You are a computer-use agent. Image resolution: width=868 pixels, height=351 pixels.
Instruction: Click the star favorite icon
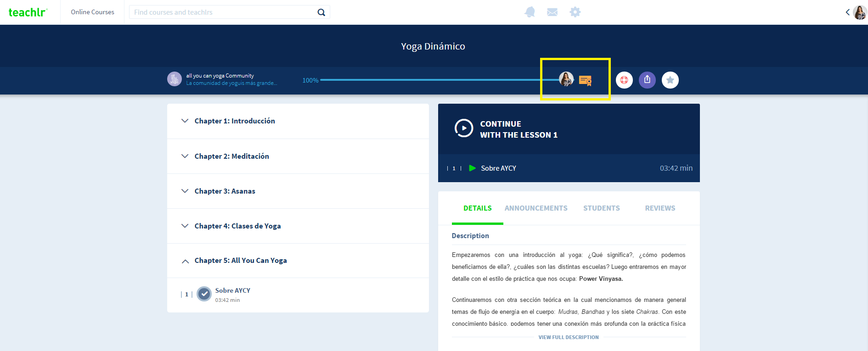click(670, 80)
